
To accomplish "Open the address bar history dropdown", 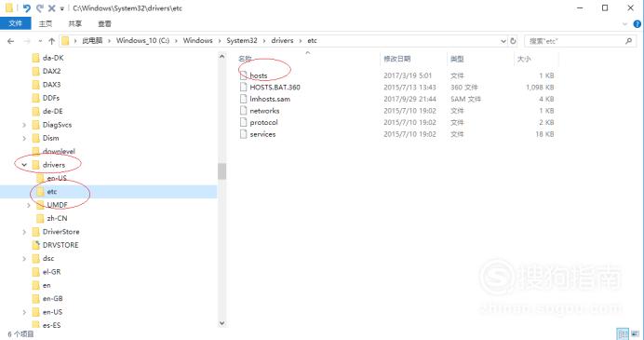I will pos(503,41).
